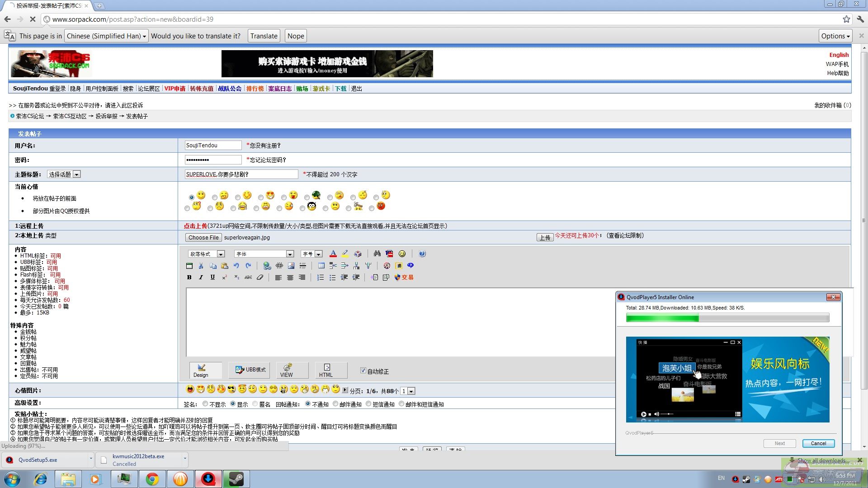Switch to the HTML editing mode tab
This screenshot has width=868, height=488.
[325, 371]
